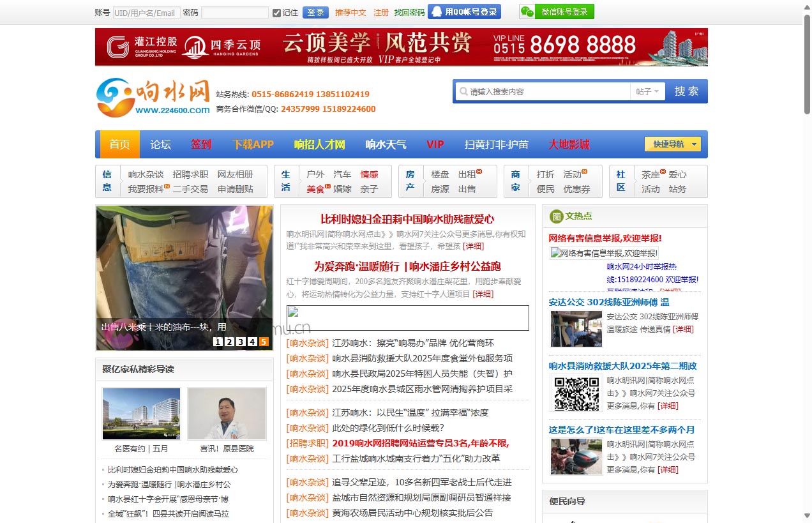Open the bus driver thumbnail image
The width and height of the screenshot is (812, 523).
(576, 329)
